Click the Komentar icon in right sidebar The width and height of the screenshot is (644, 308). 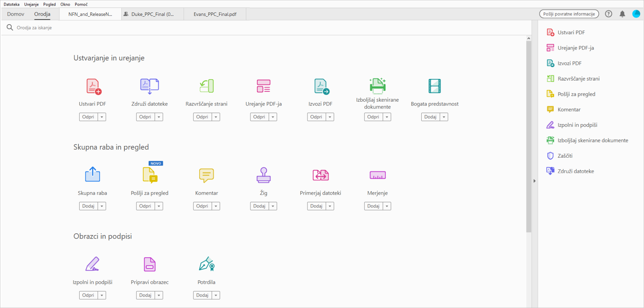[x=550, y=110]
